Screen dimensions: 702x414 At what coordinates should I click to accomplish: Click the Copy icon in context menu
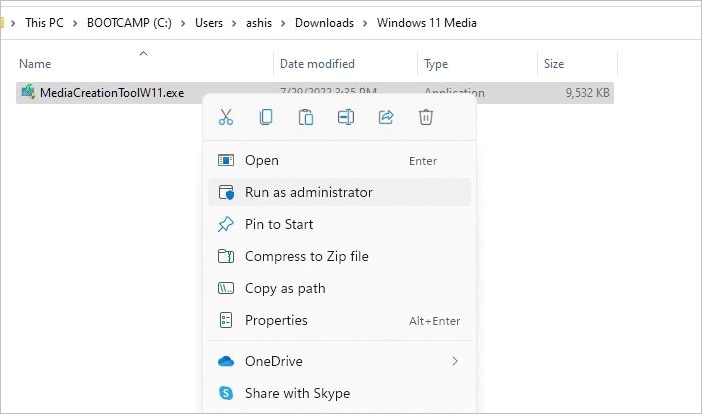tap(266, 118)
